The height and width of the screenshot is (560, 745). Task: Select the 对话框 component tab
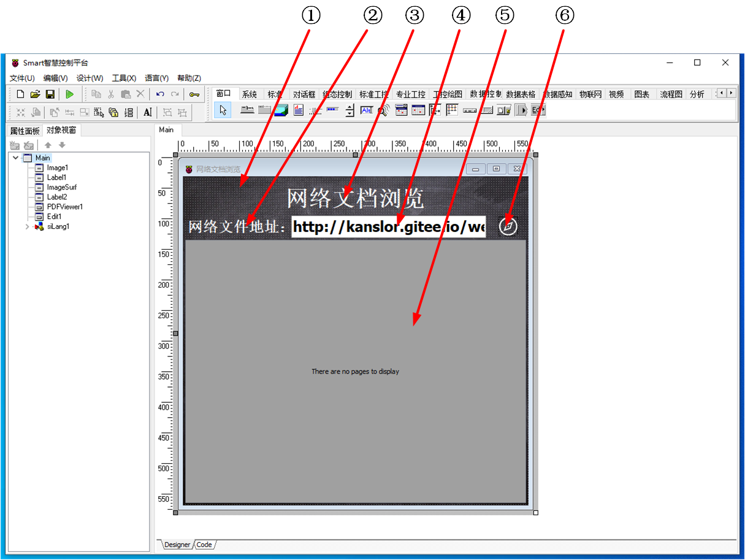[304, 94]
